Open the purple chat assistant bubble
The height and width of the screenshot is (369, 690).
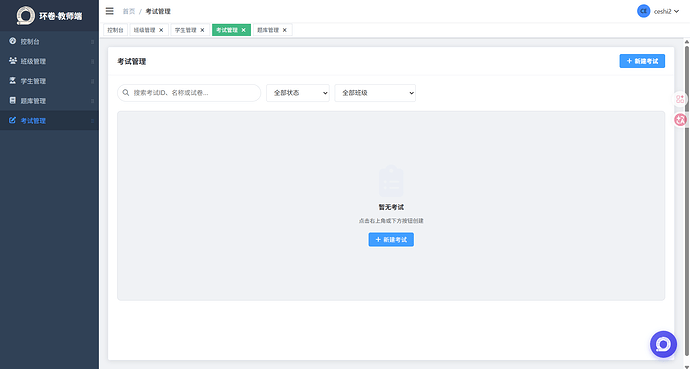(x=663, y=344)
